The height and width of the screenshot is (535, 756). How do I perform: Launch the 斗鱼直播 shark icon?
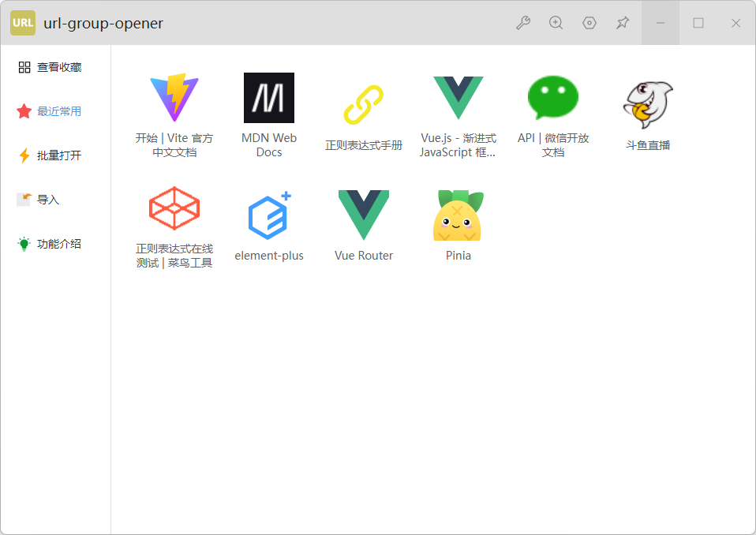pos(648,105)
